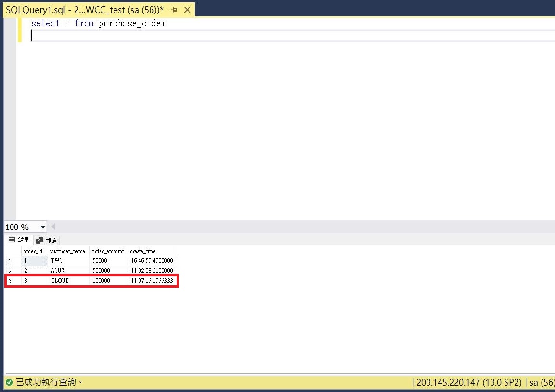The image size is (555, 392).
Task: Select the order_id column header
Action: coord(34,251)
